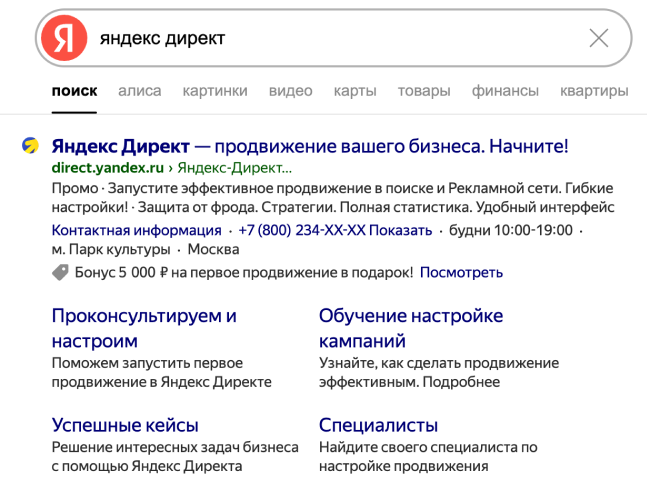This screenshot has height=500, width=647.
Task: Click the red Yandex logo icon
Action: (64, 38)
